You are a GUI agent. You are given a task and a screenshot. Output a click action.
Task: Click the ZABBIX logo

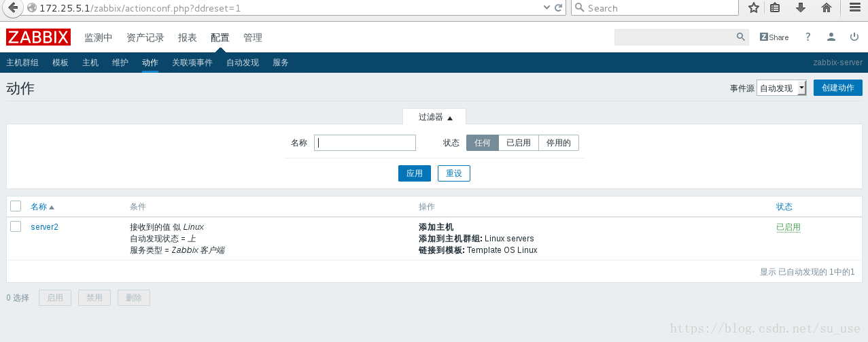[38, 37]
